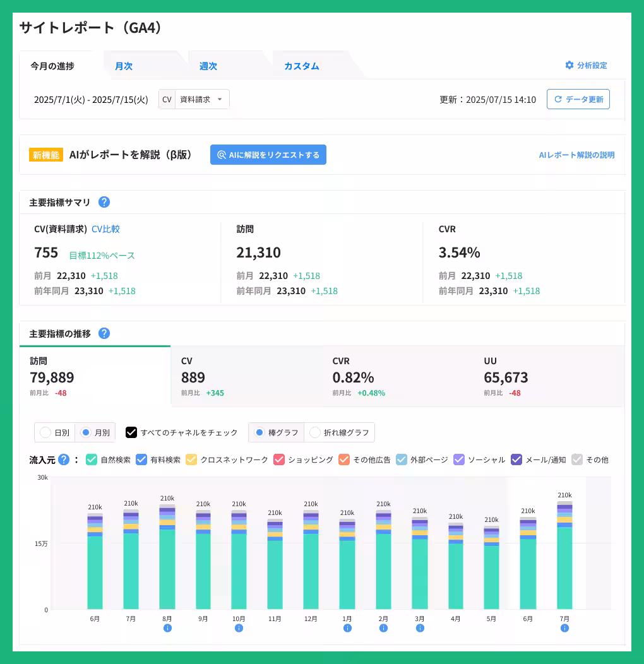The height and width of the screenshot is (664, 644).
Task: Switch to the カスタム tab
Action: click(301, 66)
